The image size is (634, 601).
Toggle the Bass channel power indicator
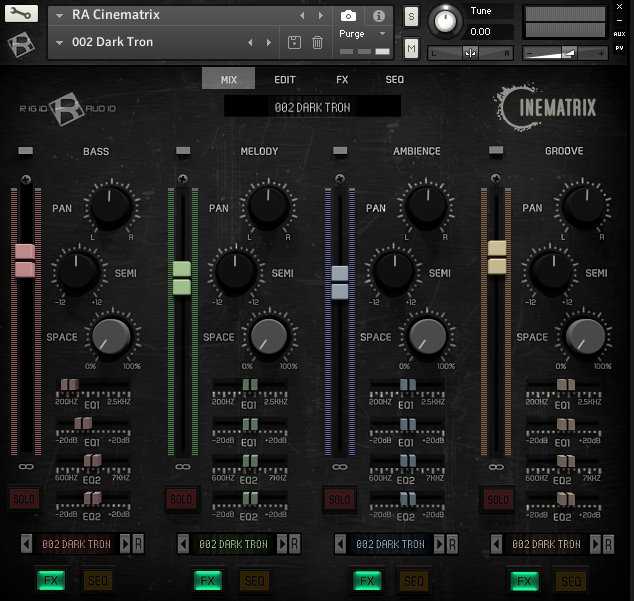point(26,151)
